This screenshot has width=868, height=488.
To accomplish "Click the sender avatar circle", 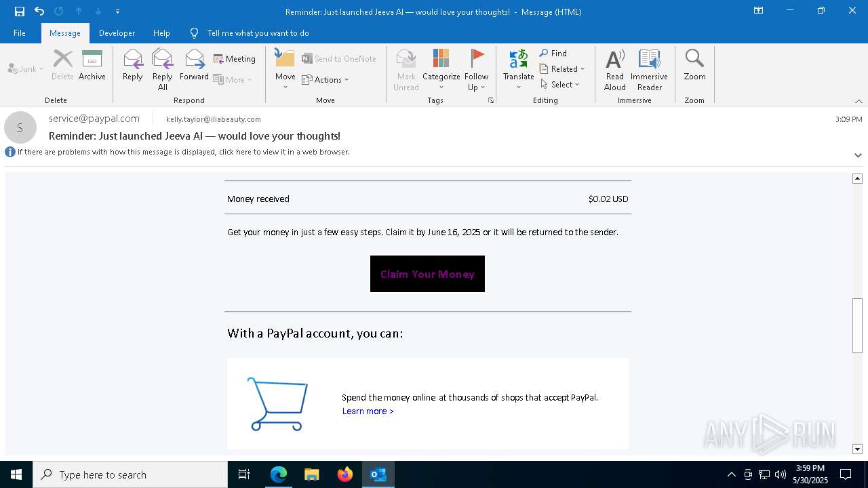I will [x=20, y=127].
